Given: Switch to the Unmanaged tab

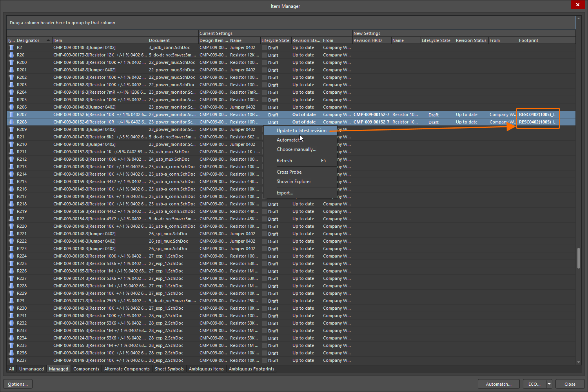Looking at the screenshot, I should [31, 369].
